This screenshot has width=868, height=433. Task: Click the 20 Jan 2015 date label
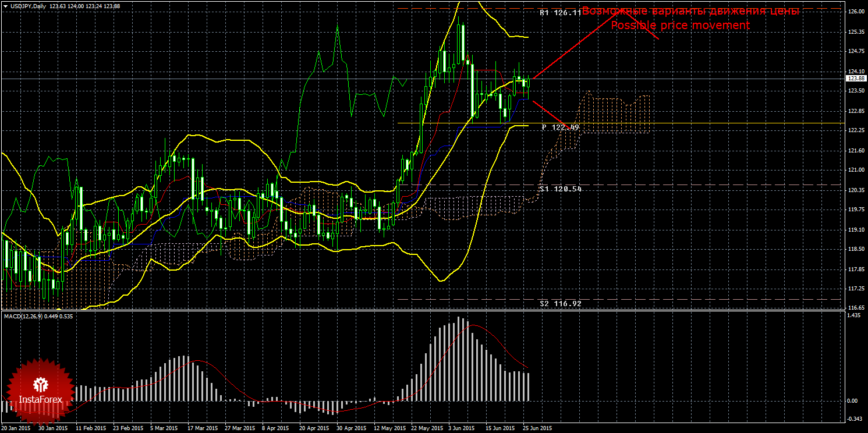tap(17, 428)
